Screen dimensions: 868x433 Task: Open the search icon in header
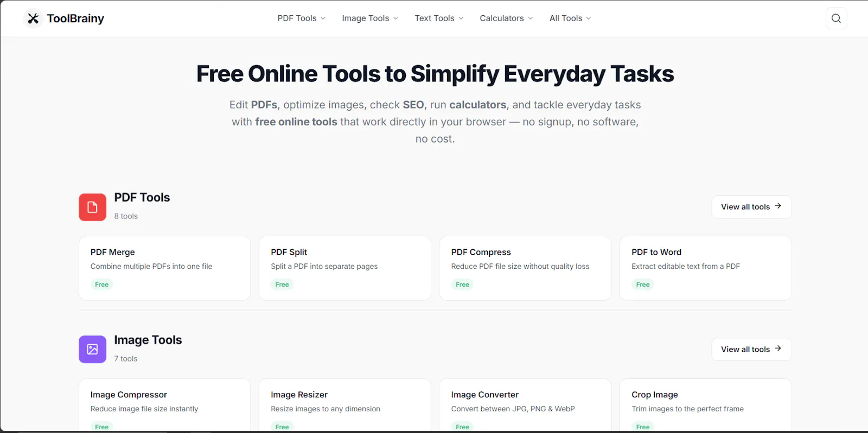click(x=836, y=18)
